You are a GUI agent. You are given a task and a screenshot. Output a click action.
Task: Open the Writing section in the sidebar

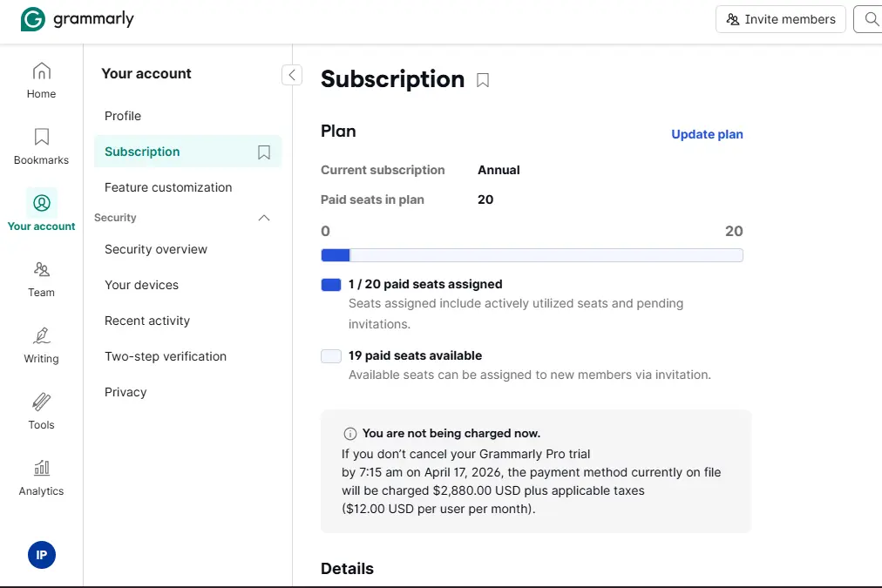(41, 346)
